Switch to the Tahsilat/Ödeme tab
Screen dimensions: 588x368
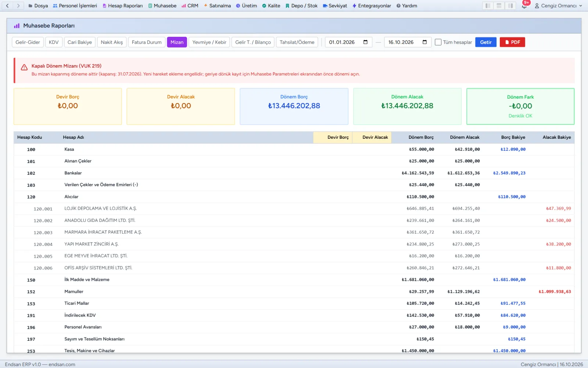[x=297, y=42]
